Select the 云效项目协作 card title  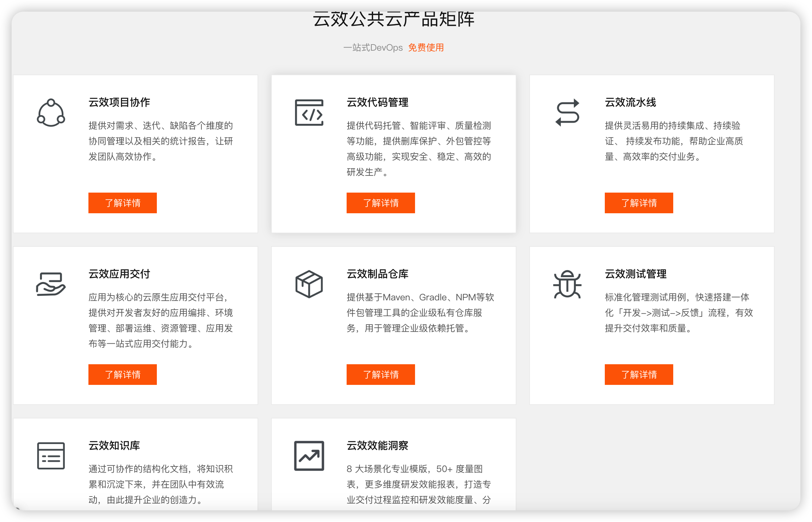coord(119,102)
